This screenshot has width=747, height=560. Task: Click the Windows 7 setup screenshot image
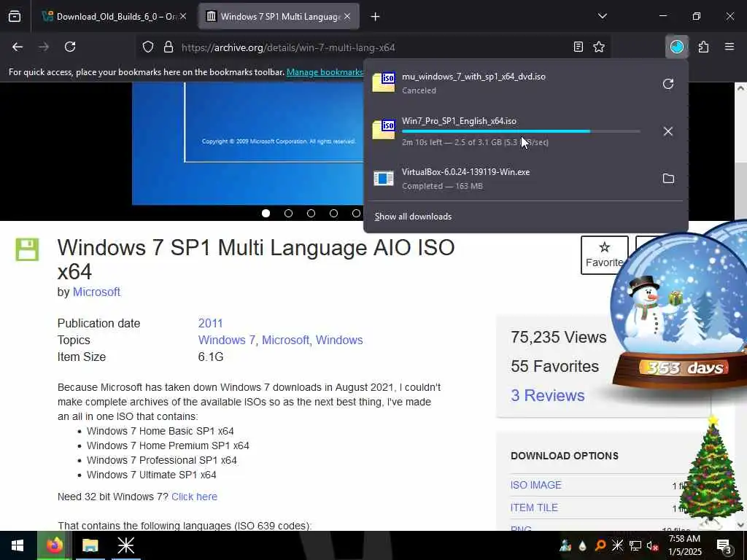(x=248, y=143)
